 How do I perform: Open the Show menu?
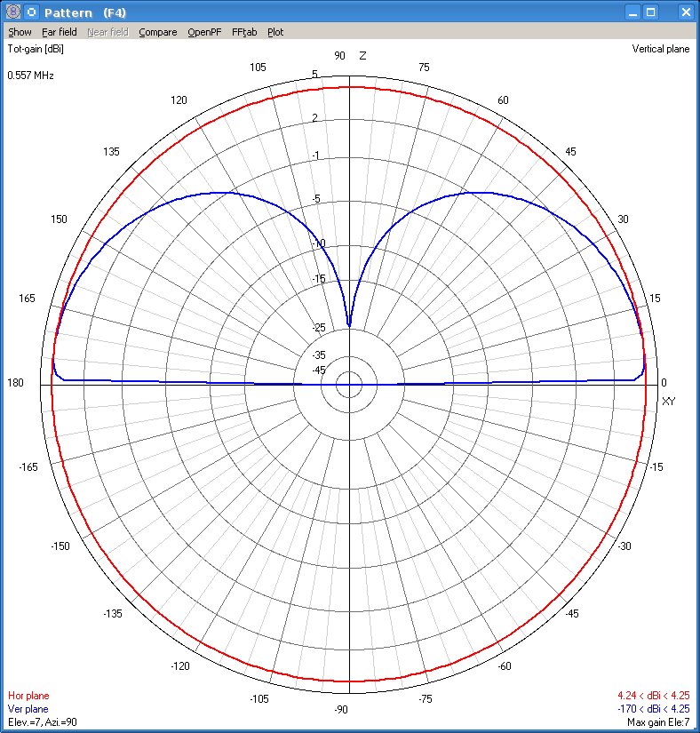(20, 32)
